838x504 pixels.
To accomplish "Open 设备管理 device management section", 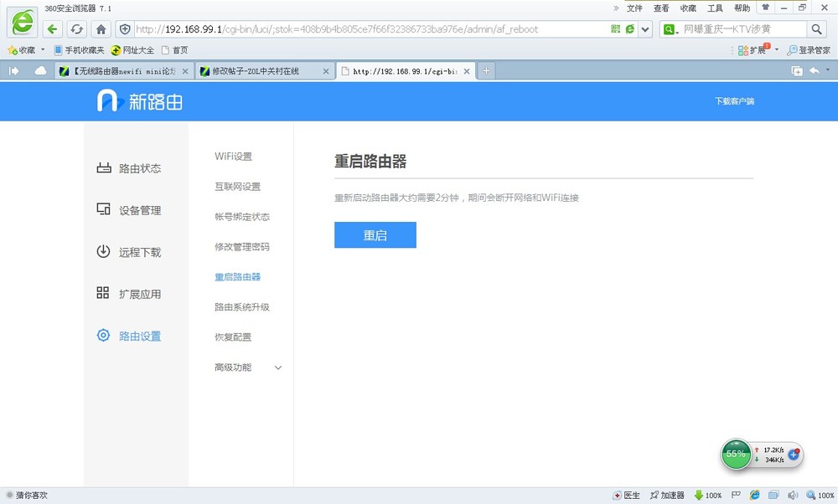I will [x=129, y=210].
